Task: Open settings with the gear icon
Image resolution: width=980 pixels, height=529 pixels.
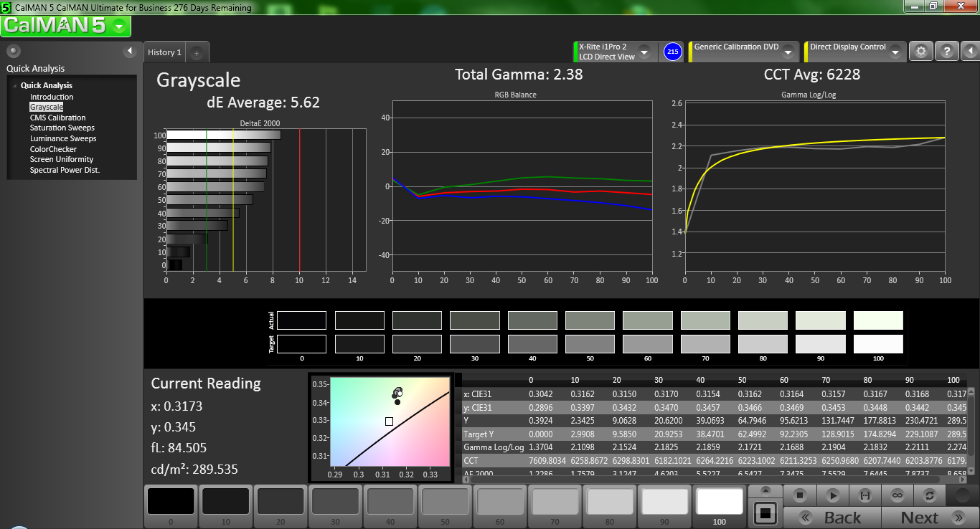Action: (921, 52)
